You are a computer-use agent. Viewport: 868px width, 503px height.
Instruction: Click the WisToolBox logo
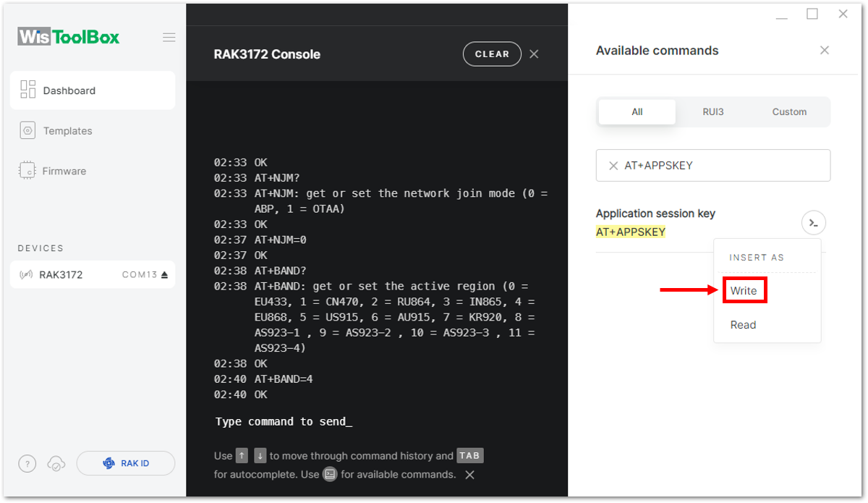click(69, 37)
